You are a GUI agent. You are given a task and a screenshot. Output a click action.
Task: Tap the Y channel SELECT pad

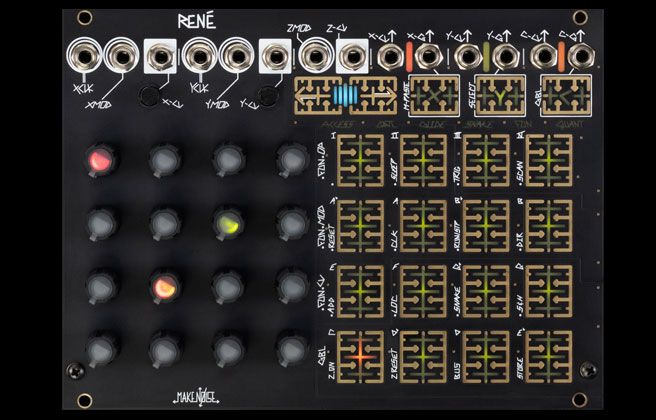[500, 96]
